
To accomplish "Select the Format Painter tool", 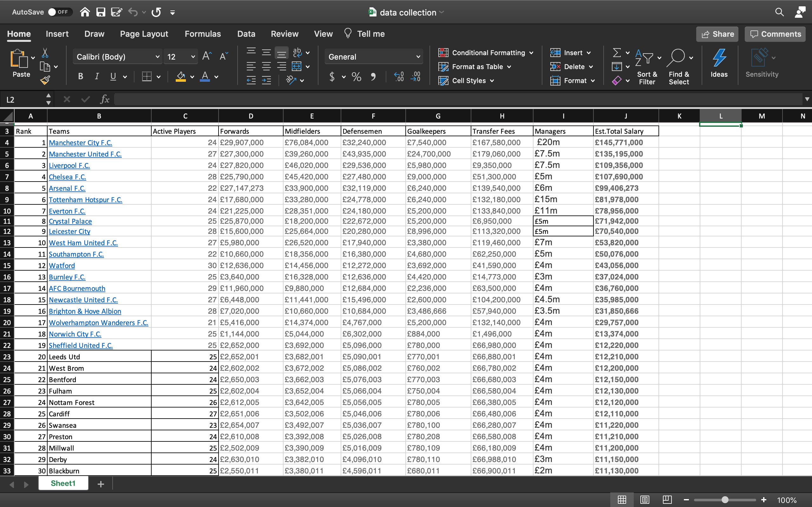I will pos(46,80).
